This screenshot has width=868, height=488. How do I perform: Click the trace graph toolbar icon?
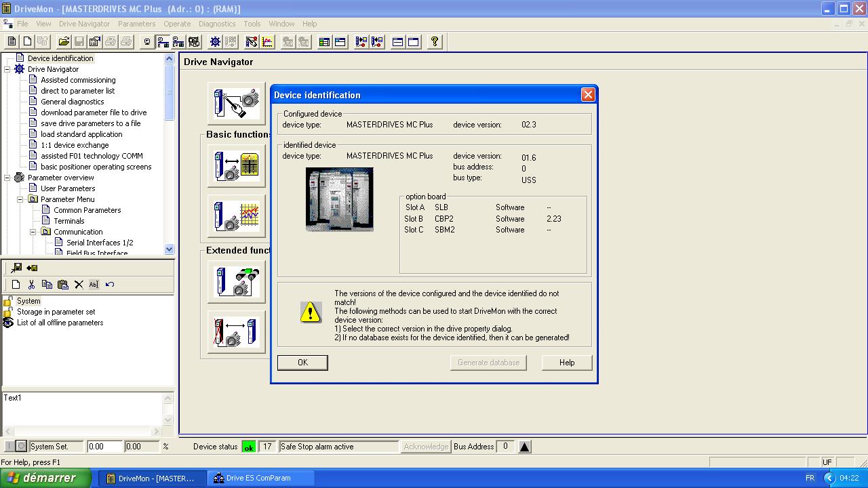tap(268, 42)
